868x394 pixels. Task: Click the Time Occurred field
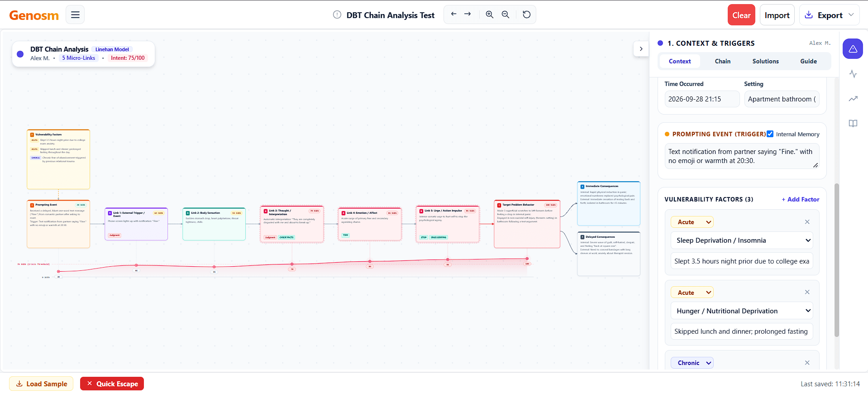(x=702, y=99)
